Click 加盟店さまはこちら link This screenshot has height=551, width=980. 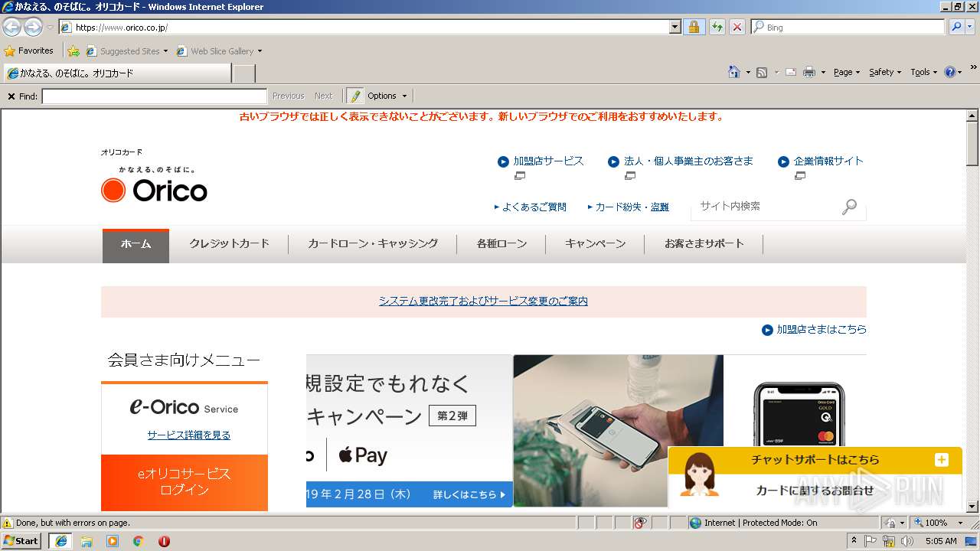pyautogui.click(x=822, y=330)
